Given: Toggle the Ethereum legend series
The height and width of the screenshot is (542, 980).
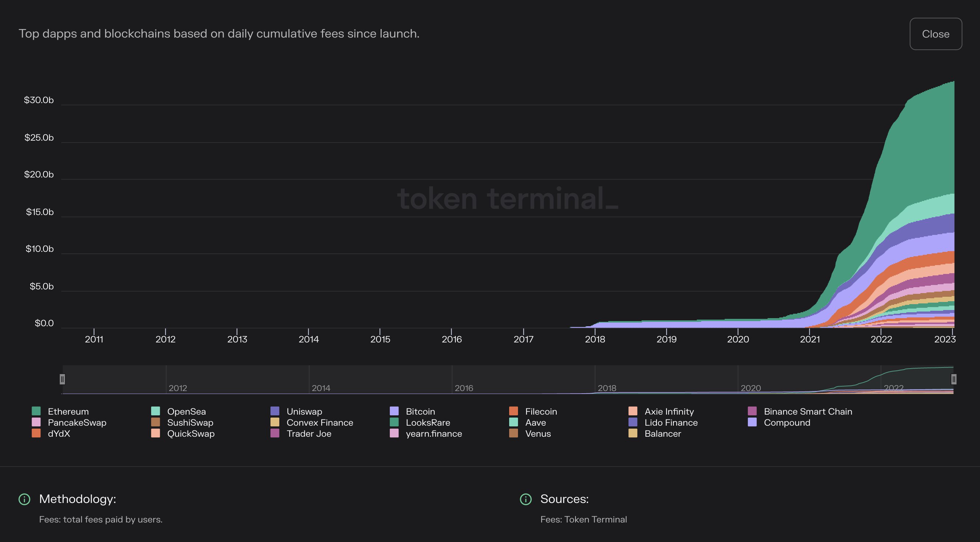Looking at the screenshot, I should tap(68, 411).
